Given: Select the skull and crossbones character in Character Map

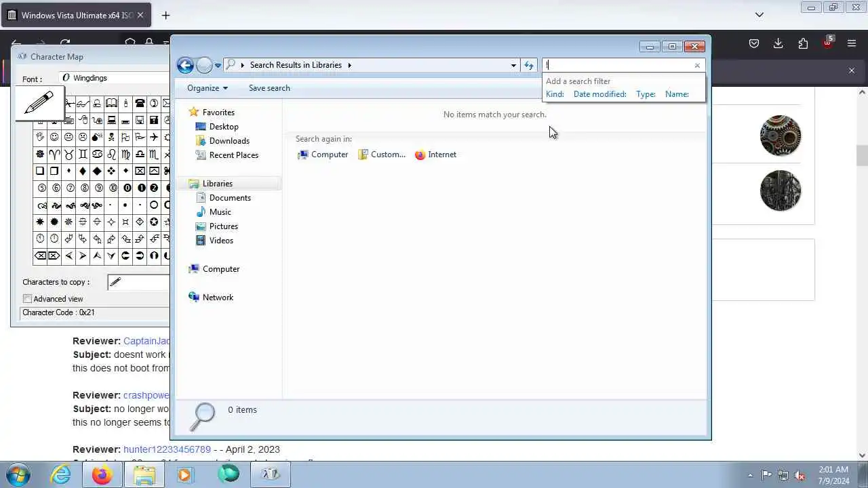Looking at the screenshot, I should (111, 138).
